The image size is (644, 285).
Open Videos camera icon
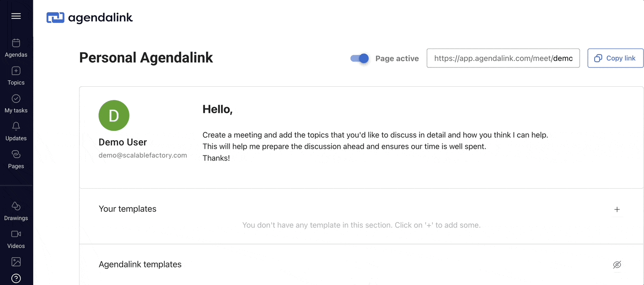(x=16, y=234)
